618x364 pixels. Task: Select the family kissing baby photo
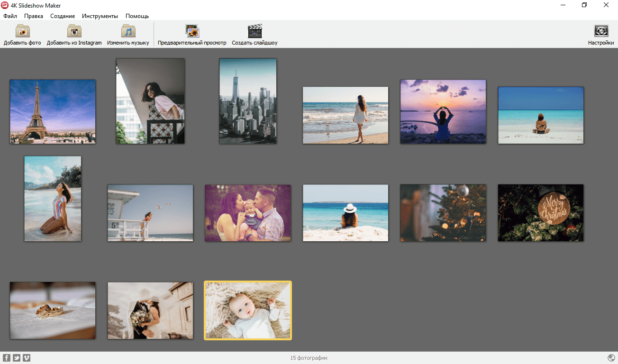tap(248, 213)
